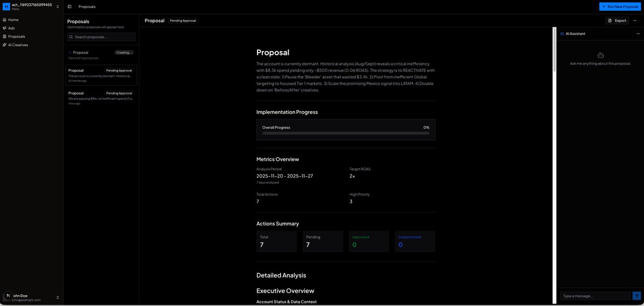This screenshot has width=644, height=306.
Task: Click the Proposals document icon in sidebar
Action: [5, 37]
